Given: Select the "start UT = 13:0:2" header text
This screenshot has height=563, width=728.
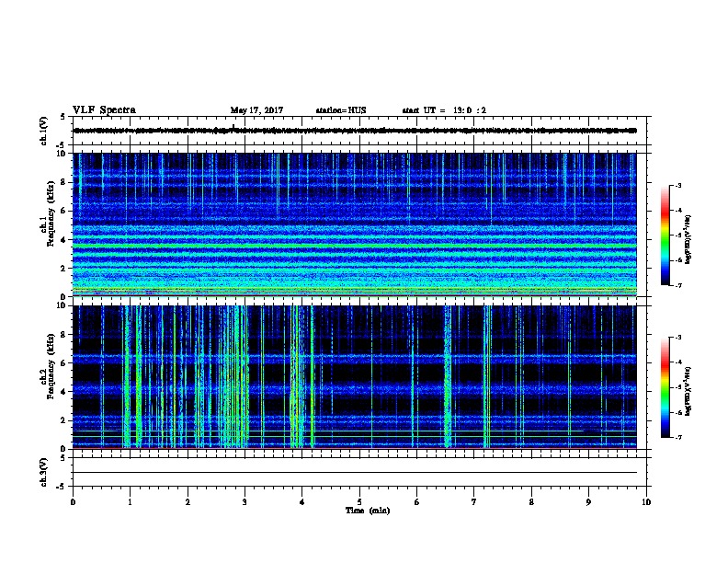Looking at the screenshot, I should click(444, 110).
